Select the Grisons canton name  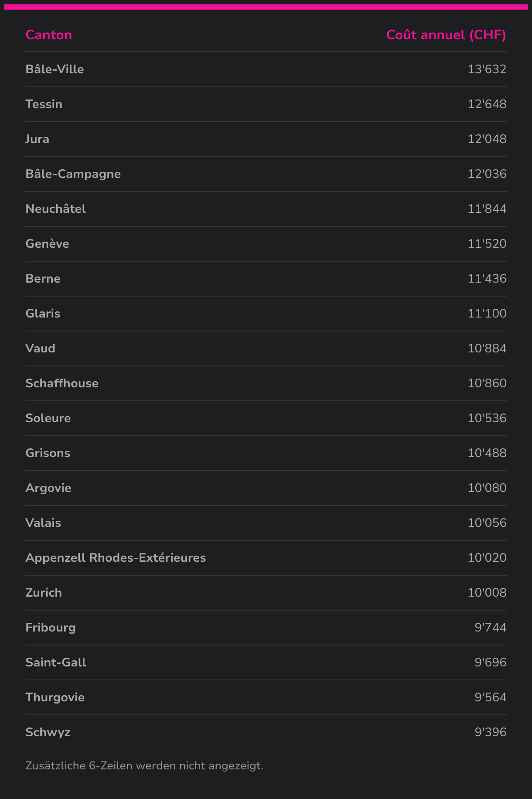click(x=48, y=453)
